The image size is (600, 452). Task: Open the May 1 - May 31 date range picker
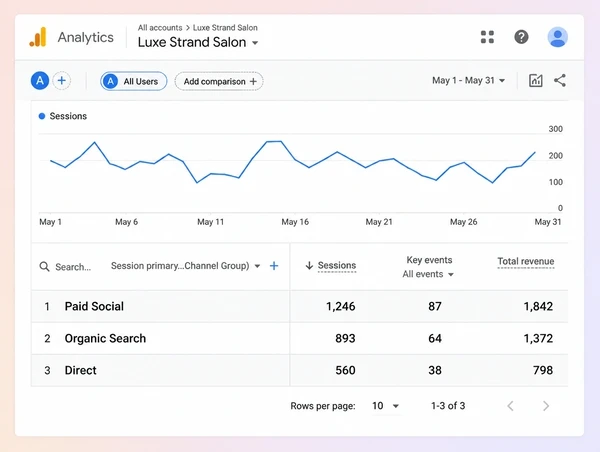[x=468, y=80]
